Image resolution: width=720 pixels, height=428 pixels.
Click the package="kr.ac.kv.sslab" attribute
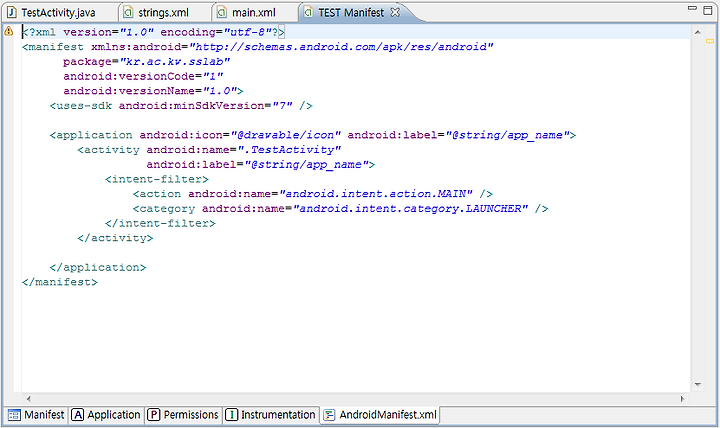click(146, 62)
